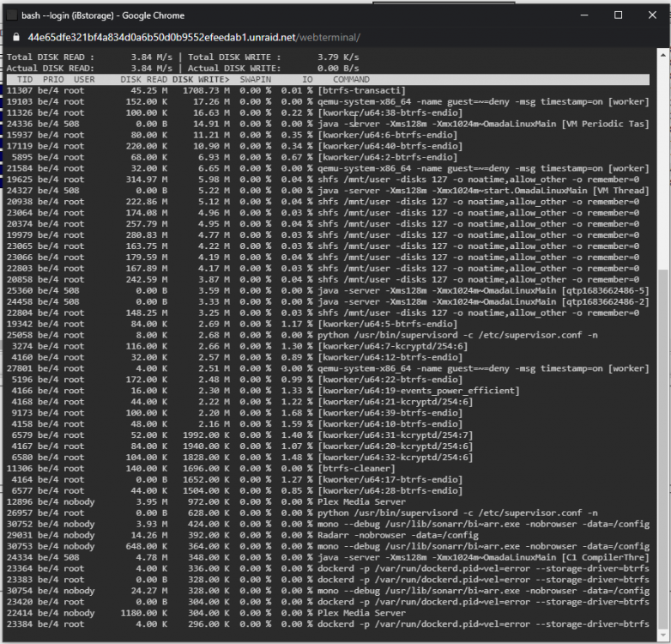Image resolution: width=671 pixels, height=644 pixels.
Task: Click the [btrfs-transacti] command text
Action: pos(361,90)
